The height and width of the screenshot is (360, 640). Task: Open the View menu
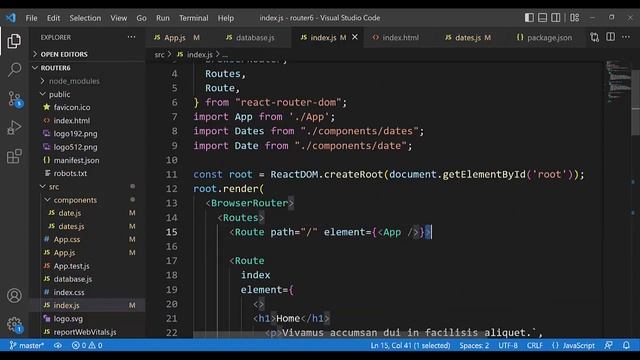pyautogui.click(x=118, y=18)
